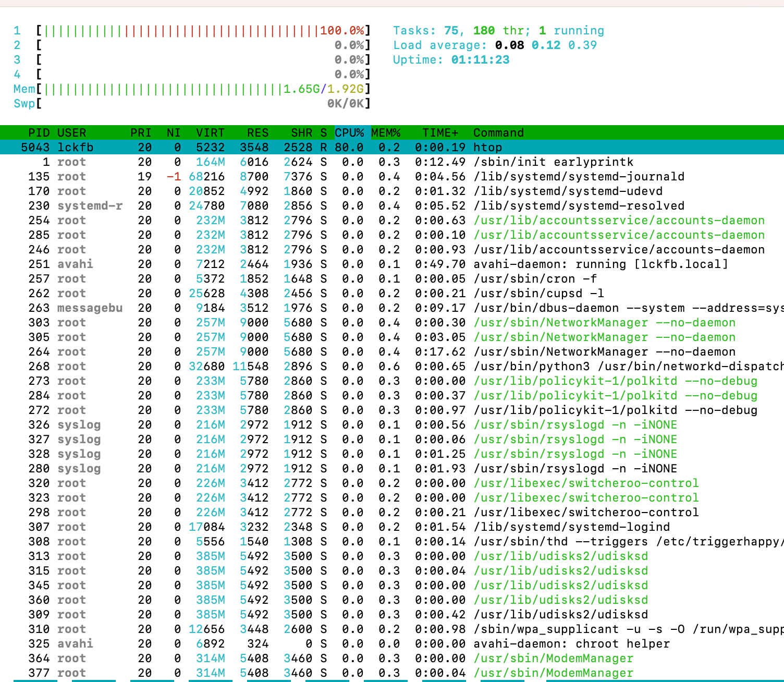Sort by the SHR column header
Viewport: 784px width, 682px height.
click(302, 133)
